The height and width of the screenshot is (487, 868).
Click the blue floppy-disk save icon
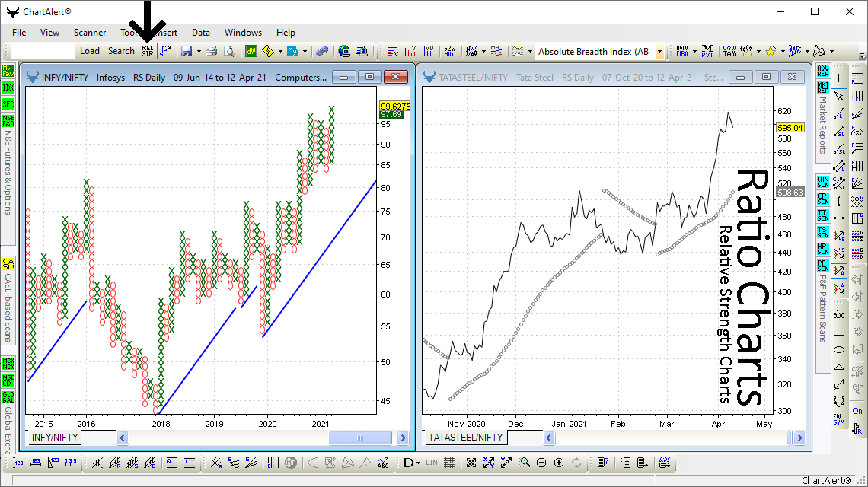pyautogui.click(x=187, y=51)
